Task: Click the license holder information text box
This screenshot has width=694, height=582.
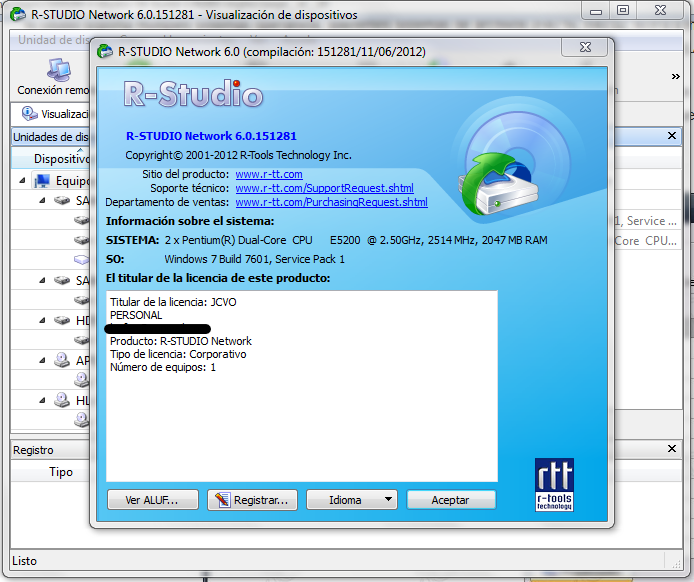Action: click(x=302, y=386)
